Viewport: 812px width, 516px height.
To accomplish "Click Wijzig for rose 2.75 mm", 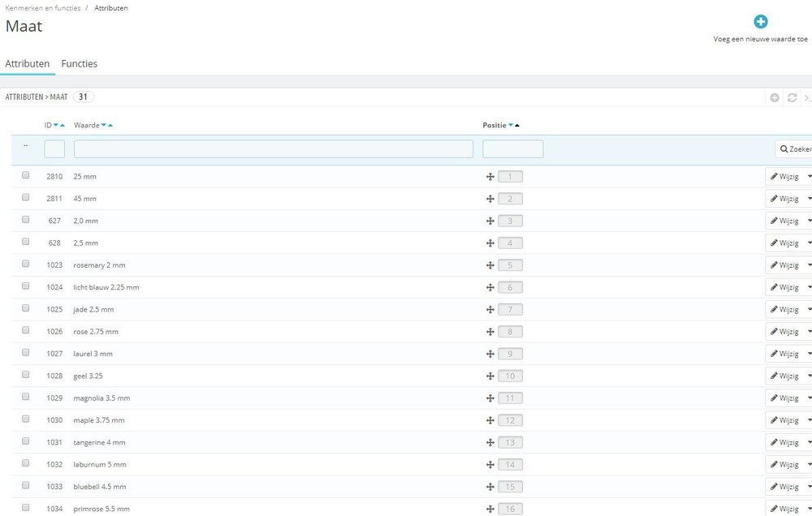I will (784, 332).
